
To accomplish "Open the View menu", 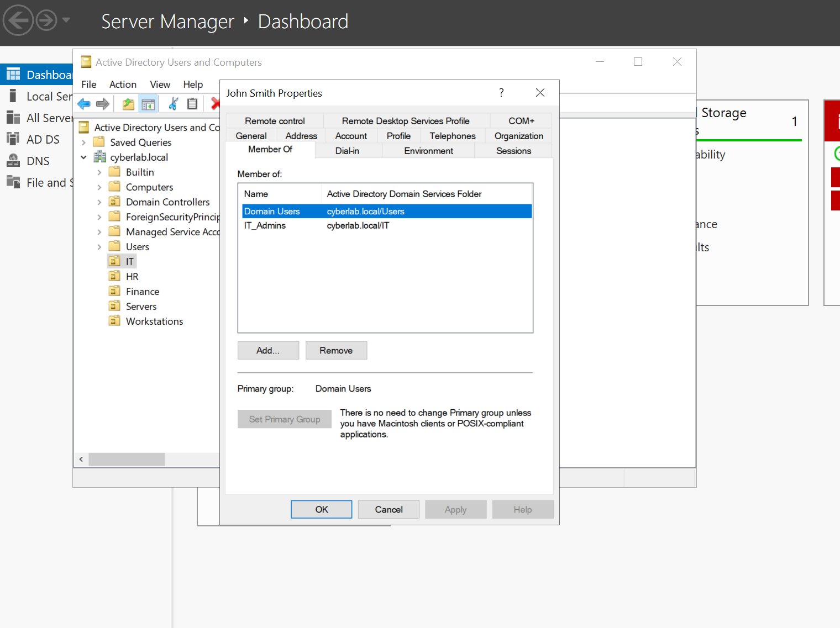I will [x=160, y=85].
